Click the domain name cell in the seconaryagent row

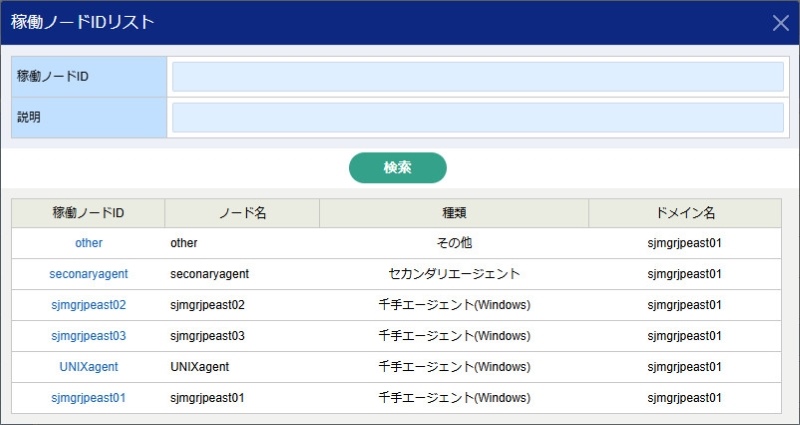[685, 274]
